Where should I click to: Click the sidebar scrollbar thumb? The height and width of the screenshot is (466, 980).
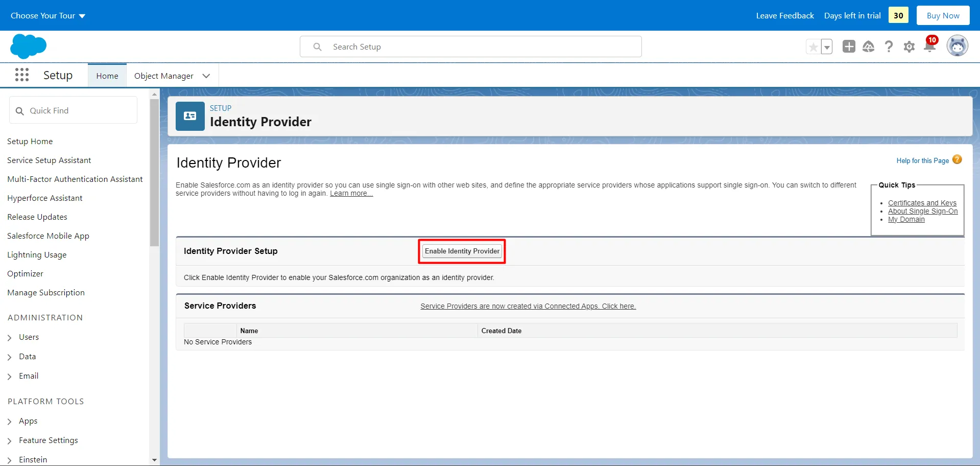pyautogui.click(x=154, y=173)
